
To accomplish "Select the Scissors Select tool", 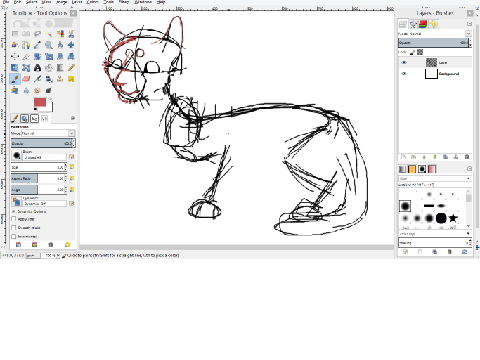I will point(71,34).
